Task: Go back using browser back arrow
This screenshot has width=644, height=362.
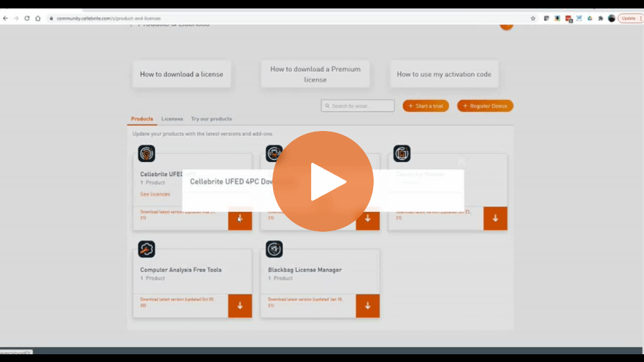Action: 6,18
